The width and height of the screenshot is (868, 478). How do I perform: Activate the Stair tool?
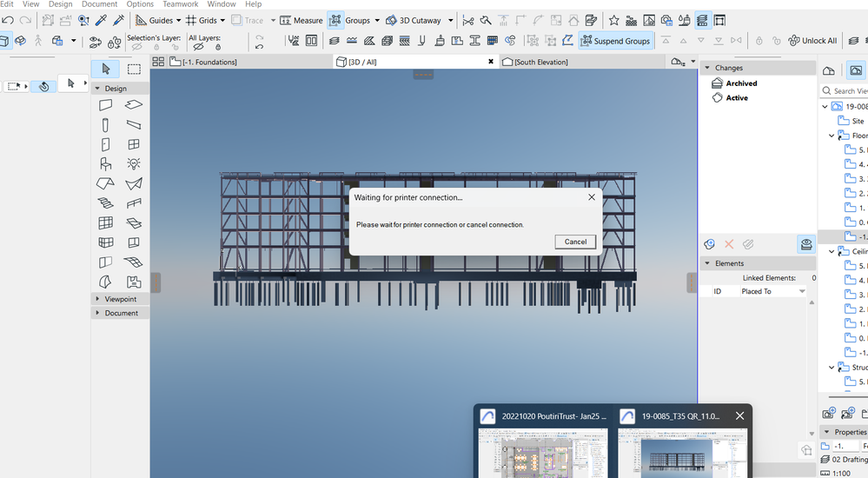pyautogui.click(x=106, y=203)
